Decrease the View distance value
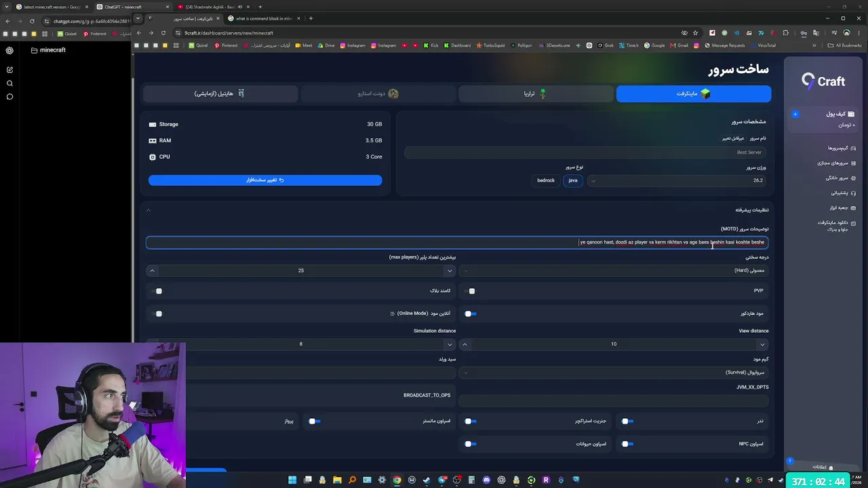The width and height of the screenshot is (868, 488). [x=762, y=344]
